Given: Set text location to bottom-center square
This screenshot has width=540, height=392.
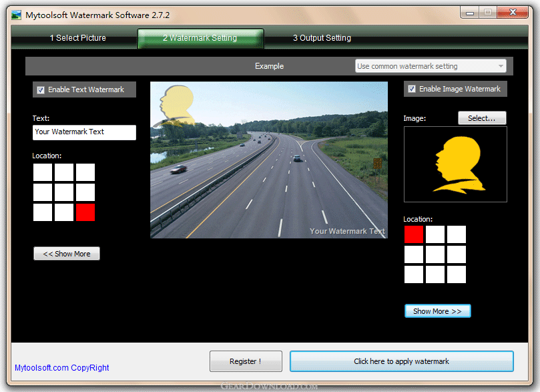Looking at the screenshot, I should (x=64, y=212).
